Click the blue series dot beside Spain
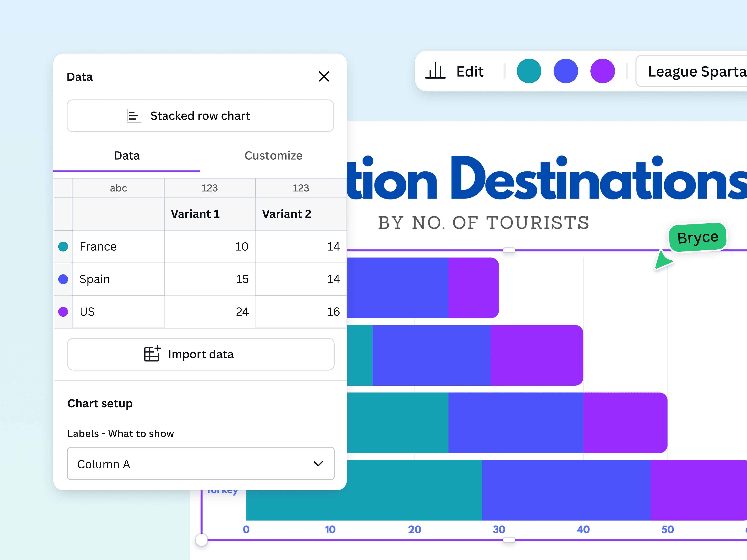Viewport: 747px width, 560px height. pos(63,279)
